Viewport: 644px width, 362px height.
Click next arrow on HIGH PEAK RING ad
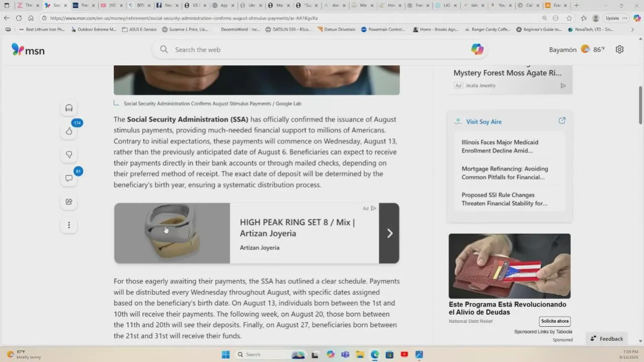(389, 233)
